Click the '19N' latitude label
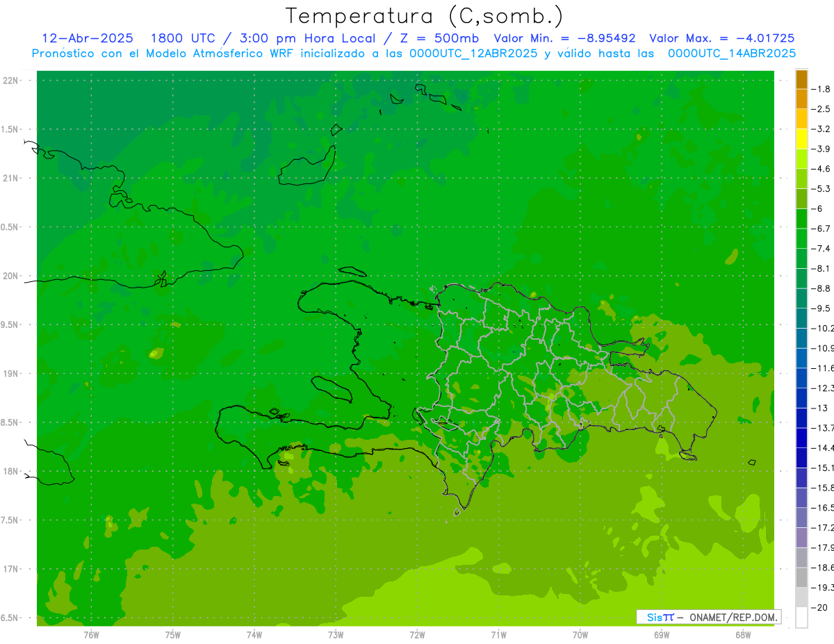Screen dimensions: 834x644 11,374
